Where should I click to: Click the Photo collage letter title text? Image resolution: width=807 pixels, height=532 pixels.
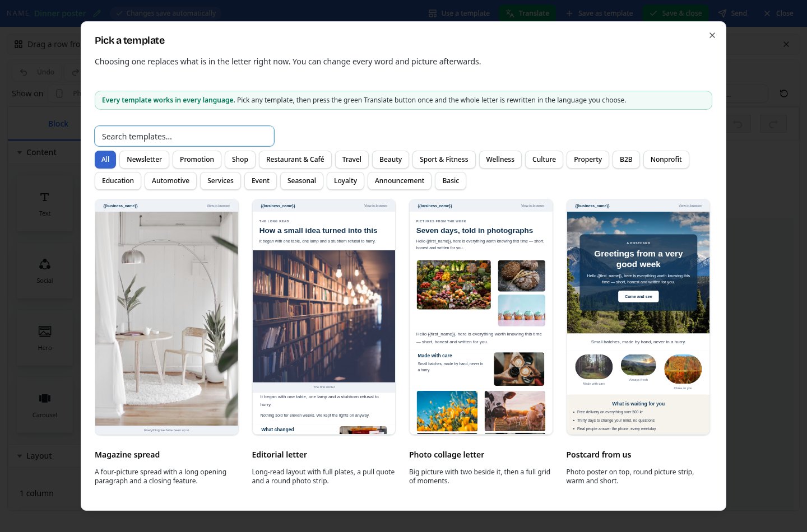(447, 455)
